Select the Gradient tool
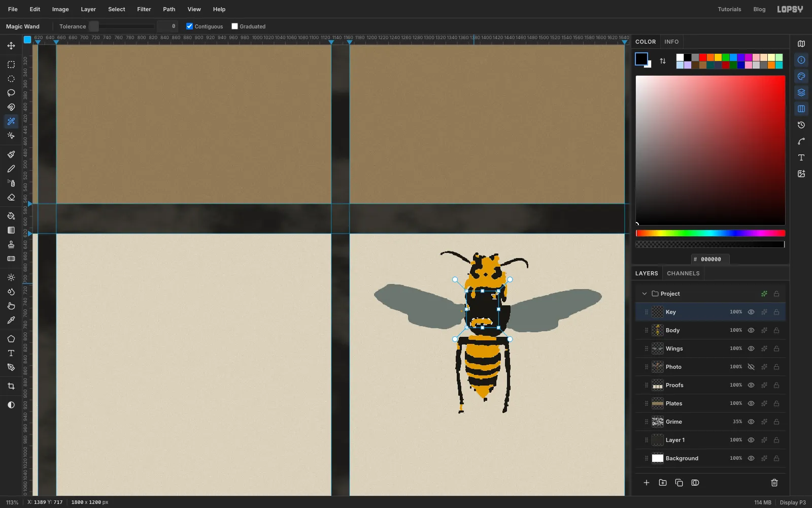Screen dimensions: 812x508 pos(11,230)
